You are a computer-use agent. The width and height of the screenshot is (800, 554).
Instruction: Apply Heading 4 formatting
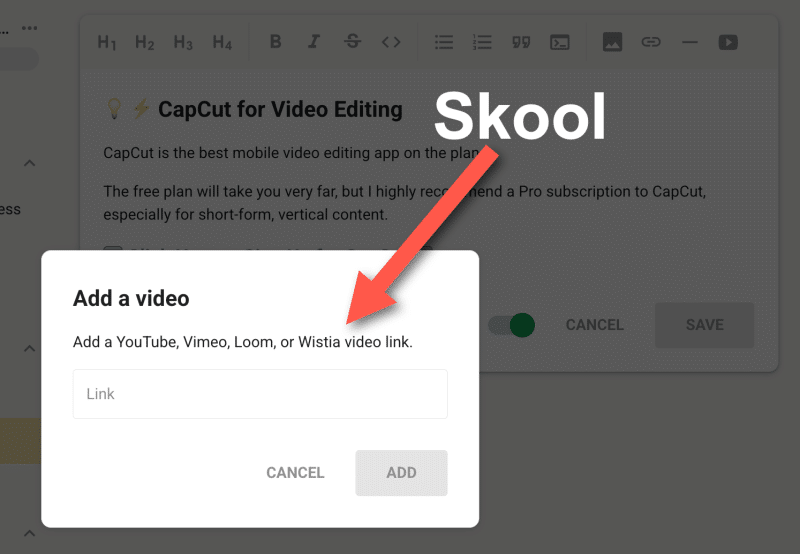pyautogui.click(x=222, y=42)
